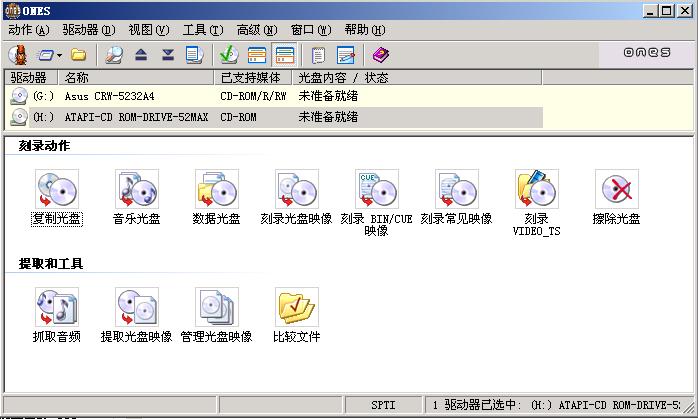
Task: Select the 数据光盘 data disc icon
Action: (216, 190)
